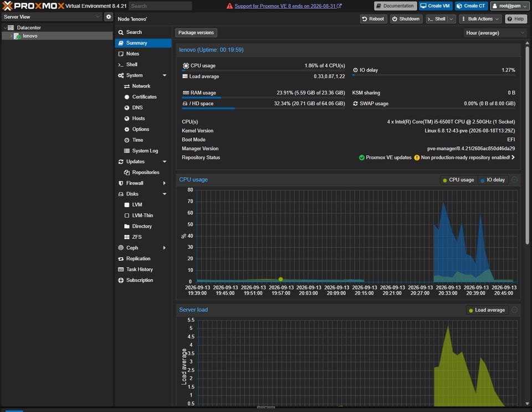Screen dimensions: 532x412
Task: Click the Subscription support icon
Action: pos(121,280)
